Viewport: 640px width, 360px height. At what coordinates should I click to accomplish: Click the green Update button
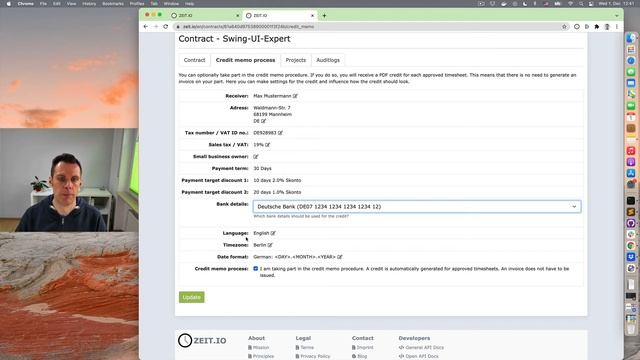pyautogui.click(x=191, y=297)
